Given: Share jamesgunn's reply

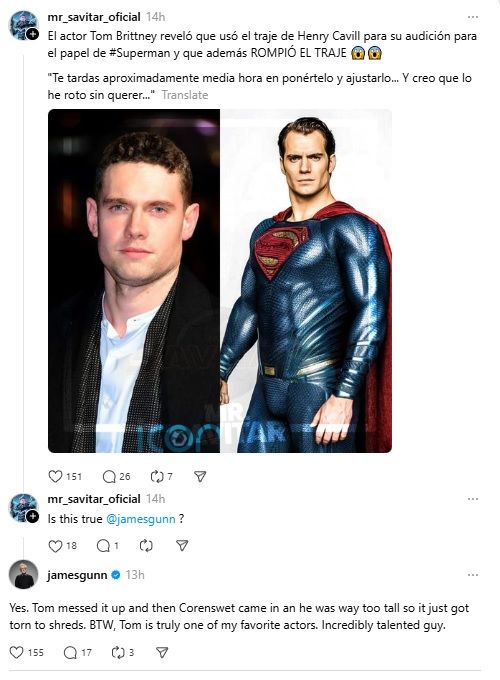Looking at the screenshot, I should pyautogui.click(x=162, y=652).
